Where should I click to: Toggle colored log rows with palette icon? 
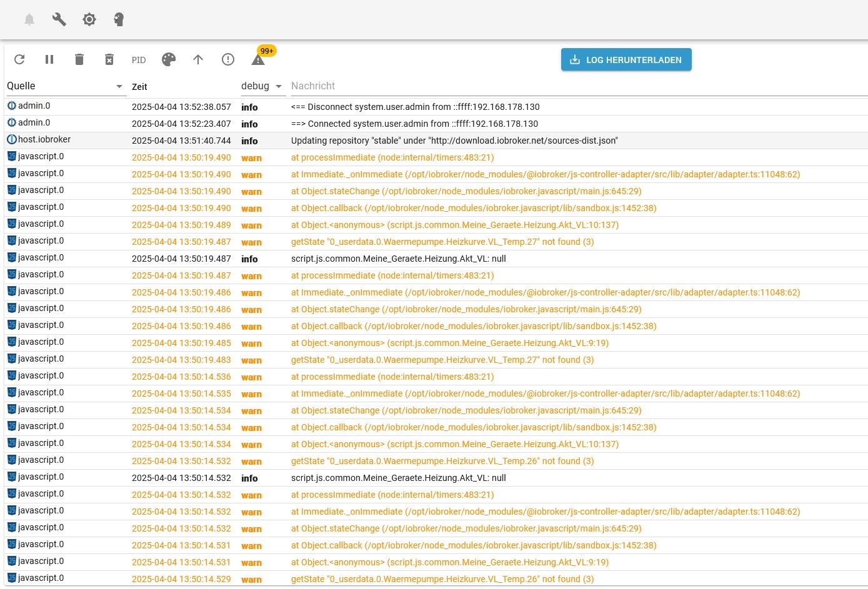click(169, 59)
